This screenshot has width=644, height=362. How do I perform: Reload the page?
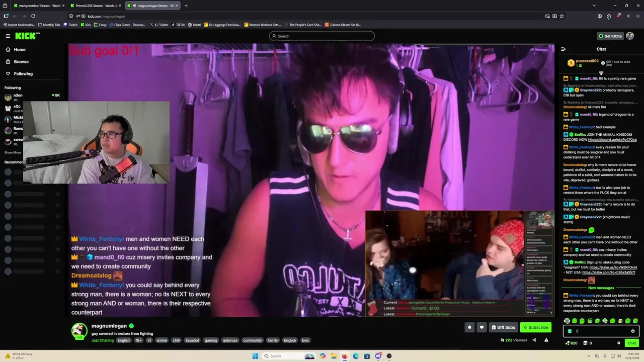33,16
